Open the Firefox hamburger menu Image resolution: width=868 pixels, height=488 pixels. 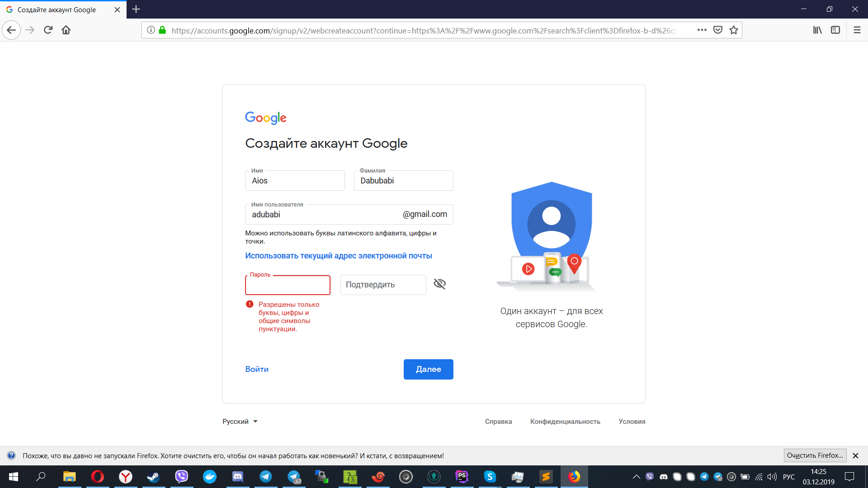coord(857,30)
